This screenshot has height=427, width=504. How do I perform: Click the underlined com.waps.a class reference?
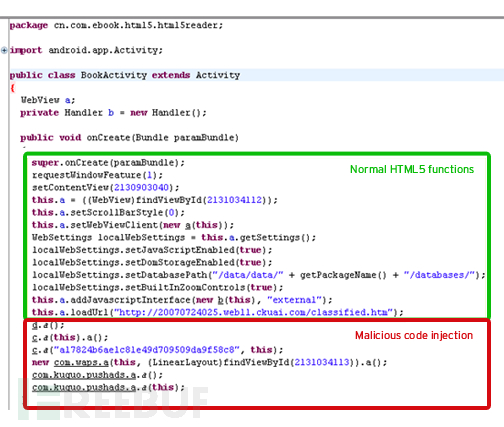(81, 362)
